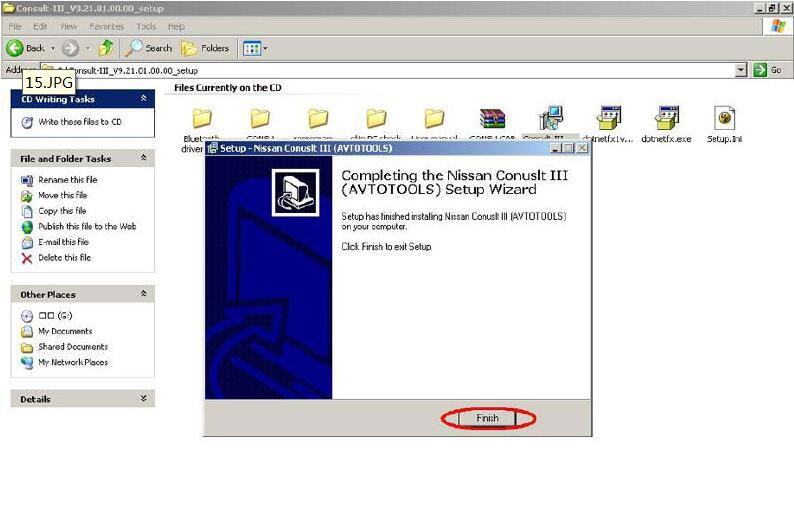The height and width of the screenshot is (530, 794).
Task: Click the Publish to Web globe icon
Action: (27, 227)
